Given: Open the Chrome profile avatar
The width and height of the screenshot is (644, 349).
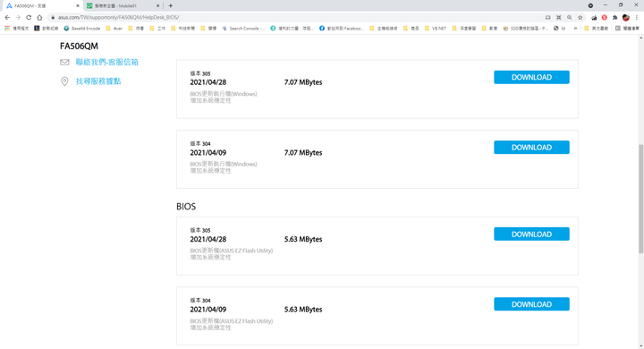Looking at the screenshot, I should click(x=626, y=18).
